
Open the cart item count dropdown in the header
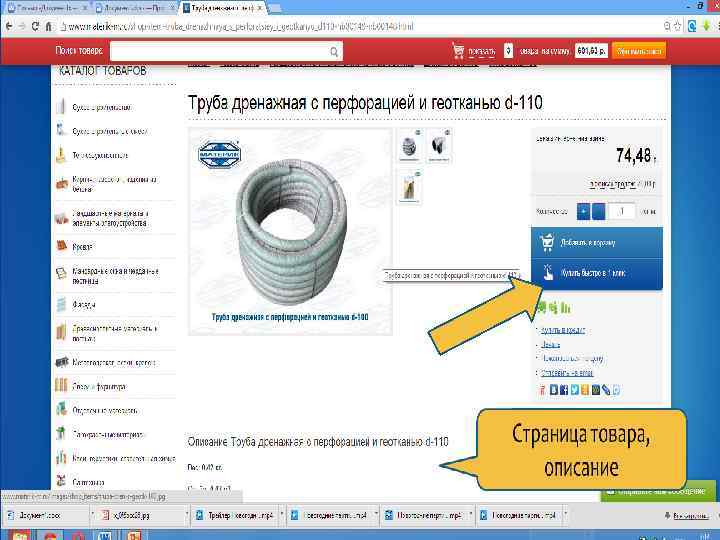point(508,51)
